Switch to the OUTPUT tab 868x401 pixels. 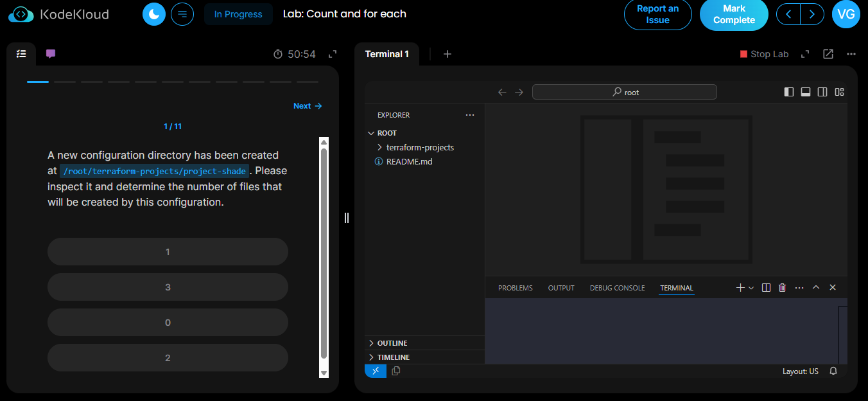point(561,288)
